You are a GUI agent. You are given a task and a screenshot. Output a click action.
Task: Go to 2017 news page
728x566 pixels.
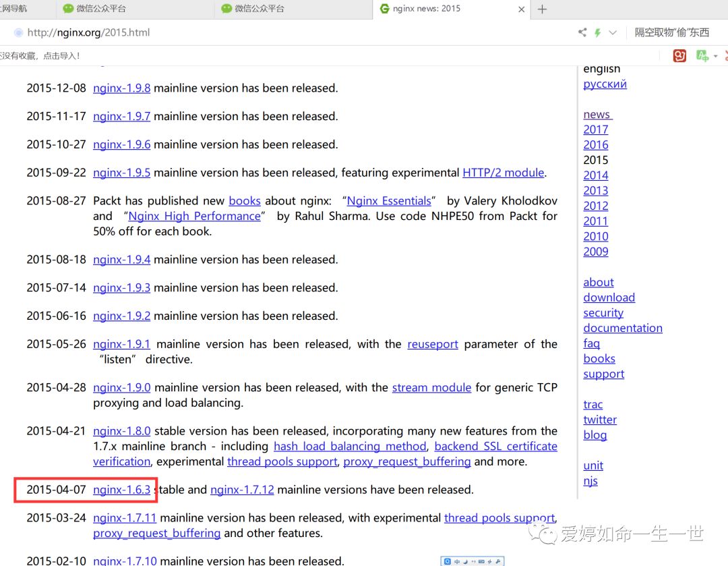pos(596,130)
